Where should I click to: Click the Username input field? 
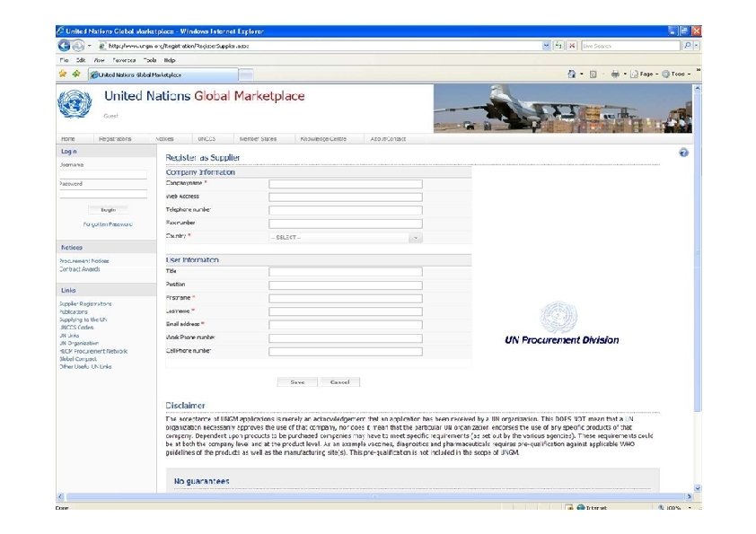click(103, 174)
